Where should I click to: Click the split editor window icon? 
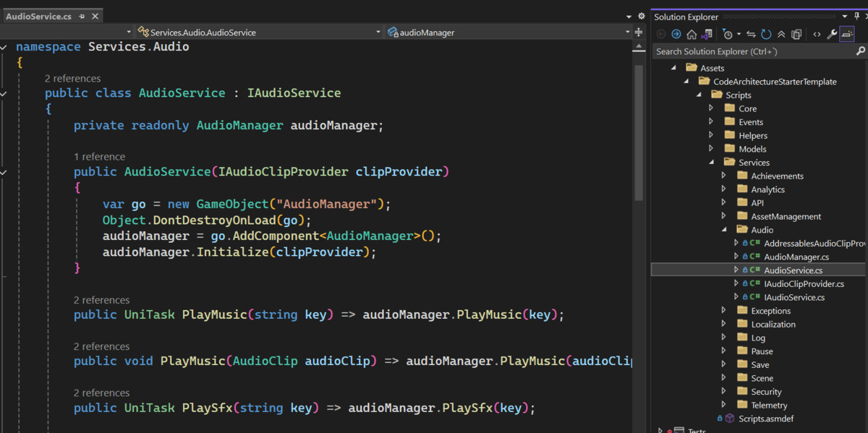coord(637,32)
